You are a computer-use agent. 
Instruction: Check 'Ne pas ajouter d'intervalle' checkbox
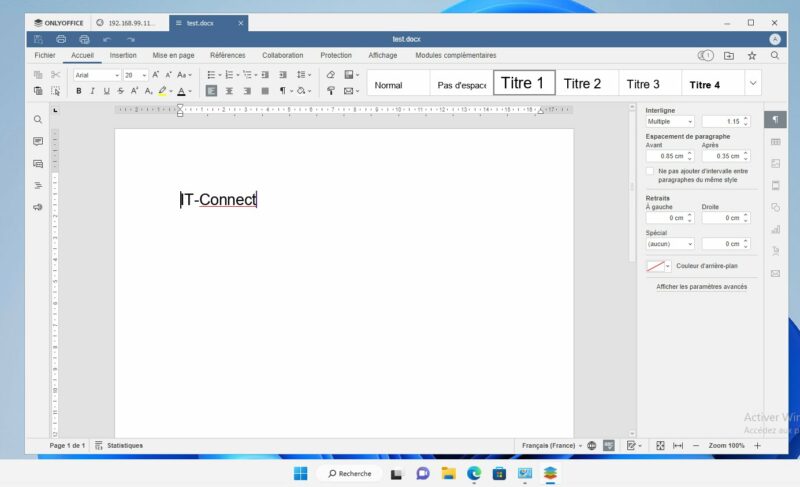click(x=649, y=171)
